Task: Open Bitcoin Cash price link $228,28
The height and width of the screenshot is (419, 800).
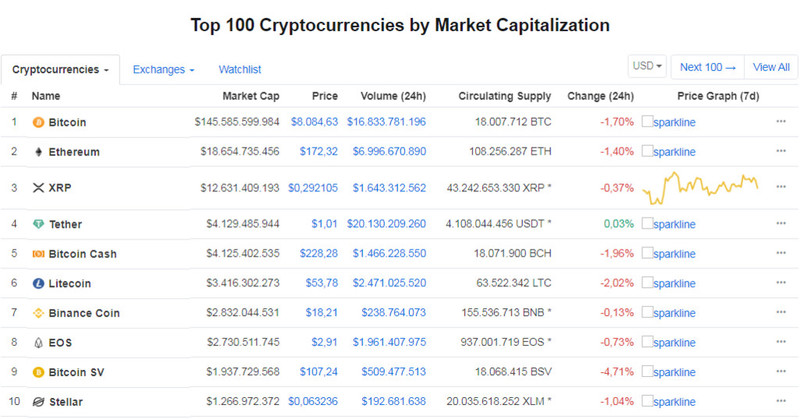Action: click(318, 254)
